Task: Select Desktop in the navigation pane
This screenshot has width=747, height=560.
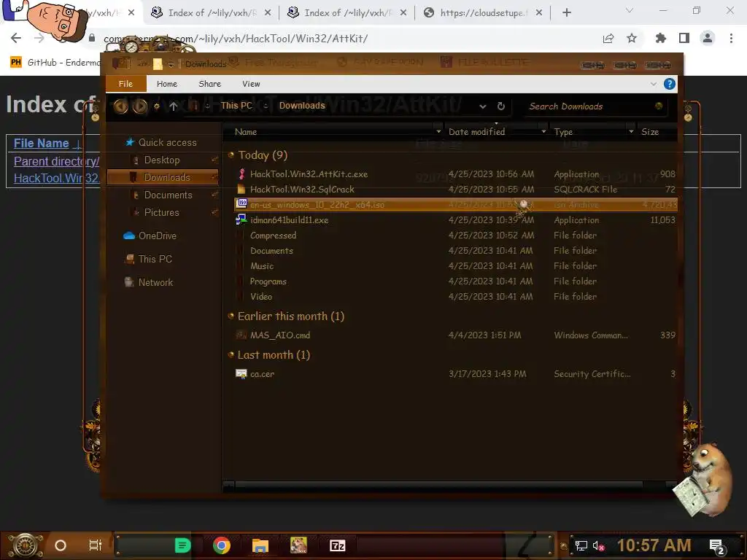Action: point(162,160)
